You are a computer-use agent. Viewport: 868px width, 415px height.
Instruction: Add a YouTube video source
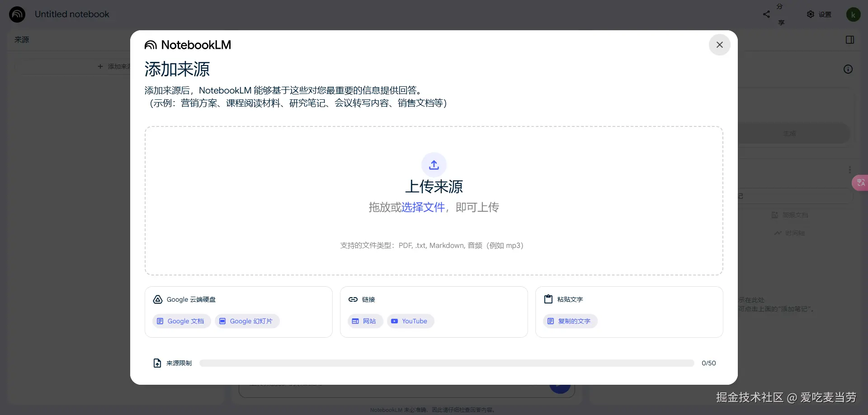pyautogui.click(x=410, y=321)
